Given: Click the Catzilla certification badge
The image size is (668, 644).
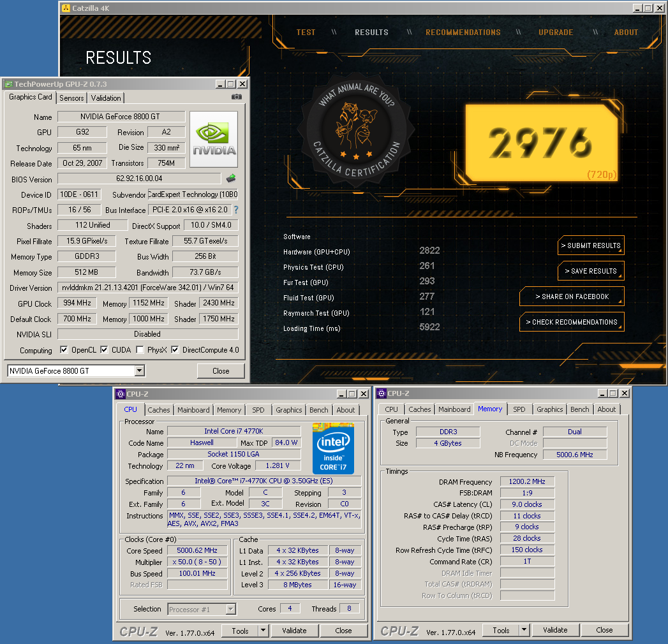Looking at the screenshot, I should tap(356, 130).
